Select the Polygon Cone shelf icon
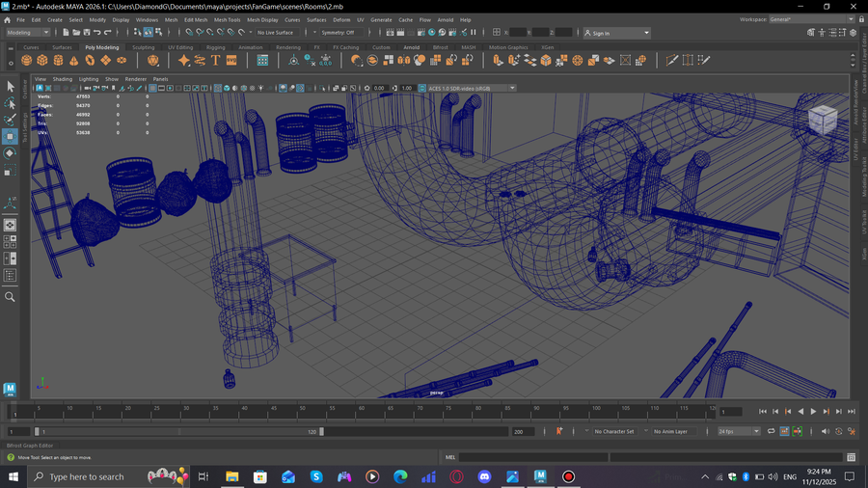 [x=72, y=60]
